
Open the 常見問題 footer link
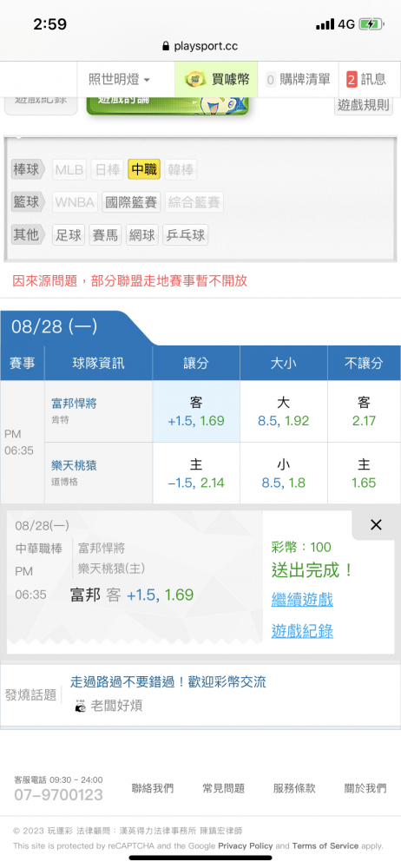pos(224,788)
